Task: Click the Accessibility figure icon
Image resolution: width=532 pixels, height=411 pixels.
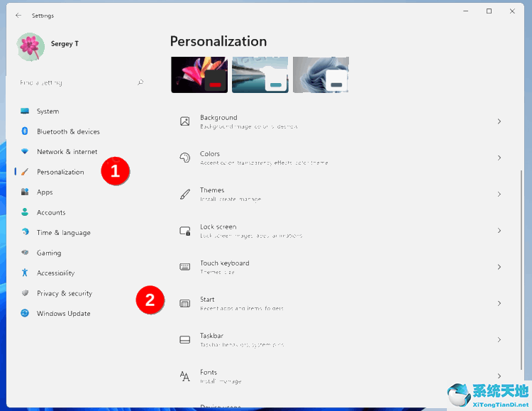Action: pos(25,273)
